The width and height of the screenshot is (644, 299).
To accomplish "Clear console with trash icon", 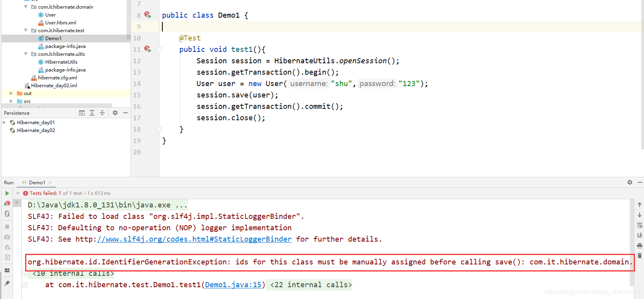I will 640,256.
